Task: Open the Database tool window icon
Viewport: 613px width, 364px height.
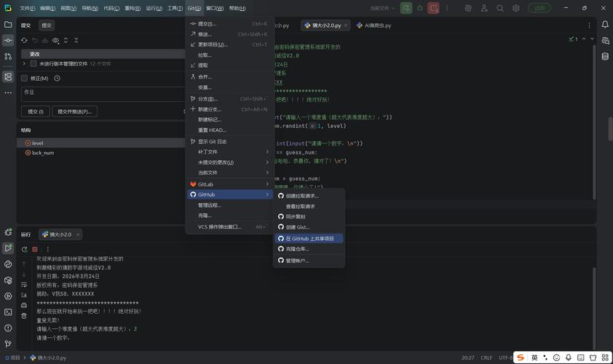Action: 605,56
